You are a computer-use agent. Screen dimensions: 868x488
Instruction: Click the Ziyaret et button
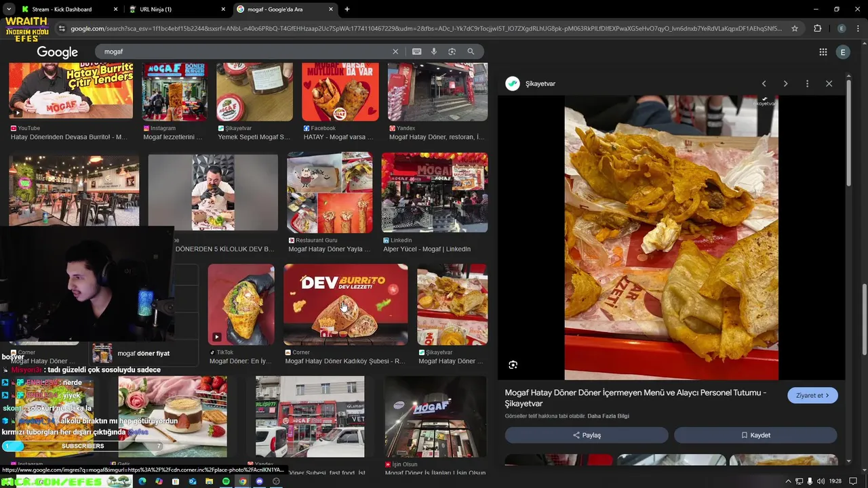(812, 395)
